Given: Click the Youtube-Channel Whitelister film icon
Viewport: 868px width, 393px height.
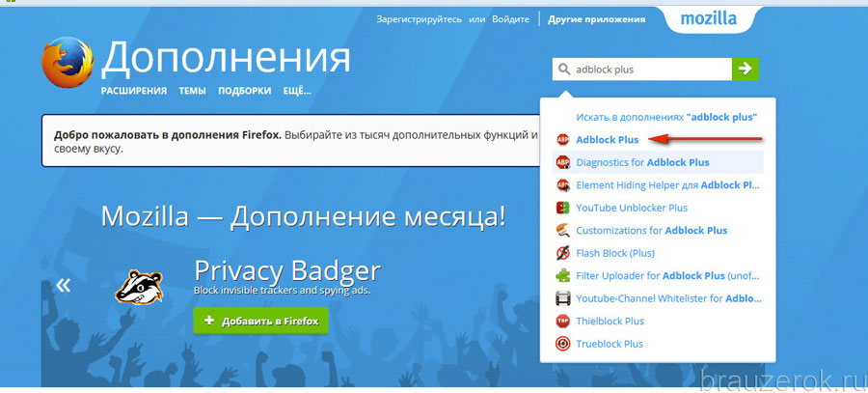Looking at the screenshot, I should 562,298.
